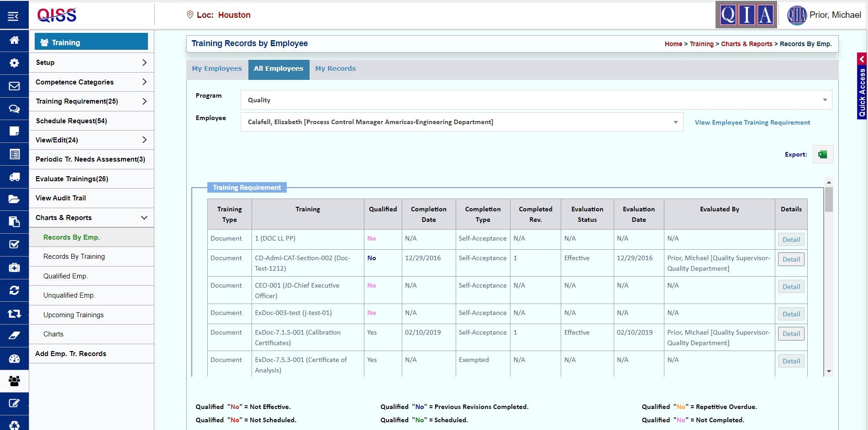The width and height of the screenshot is (868, 430).
Task: Click the sidebar collapse hamburger icon
Action: (x=14, y=15)
